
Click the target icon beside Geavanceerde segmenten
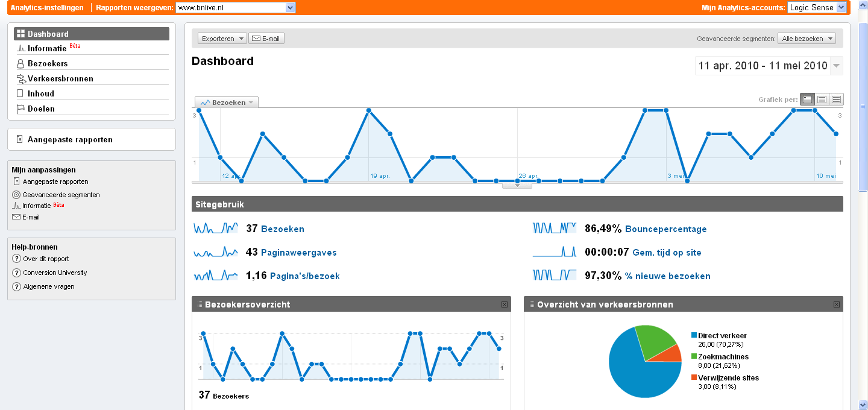coord(16,195)
